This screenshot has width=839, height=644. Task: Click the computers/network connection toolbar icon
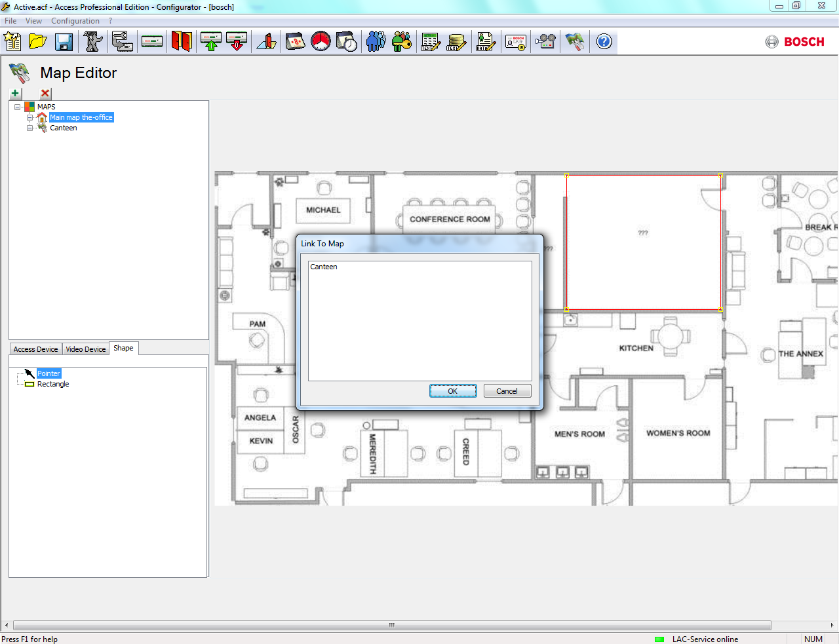pos(122,41)
